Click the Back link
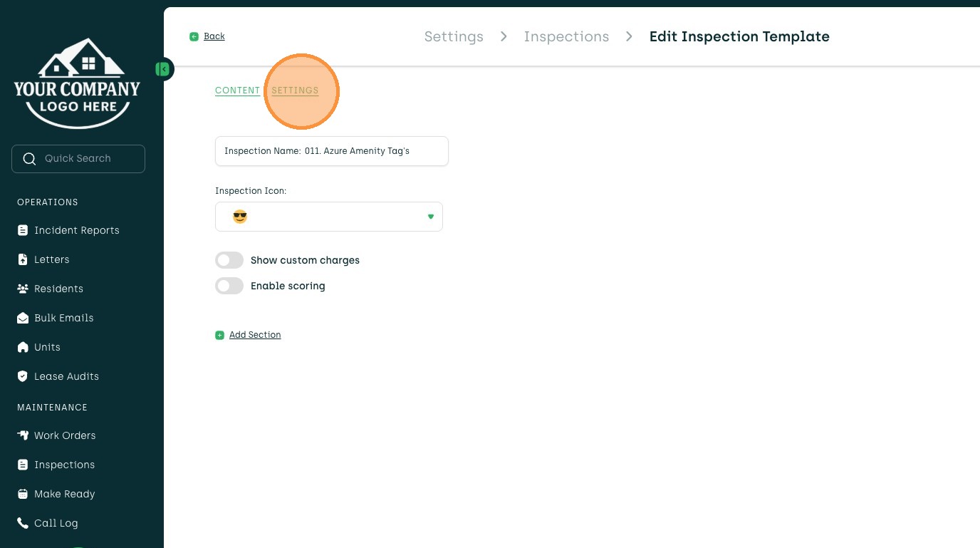 tap(214, 36)
